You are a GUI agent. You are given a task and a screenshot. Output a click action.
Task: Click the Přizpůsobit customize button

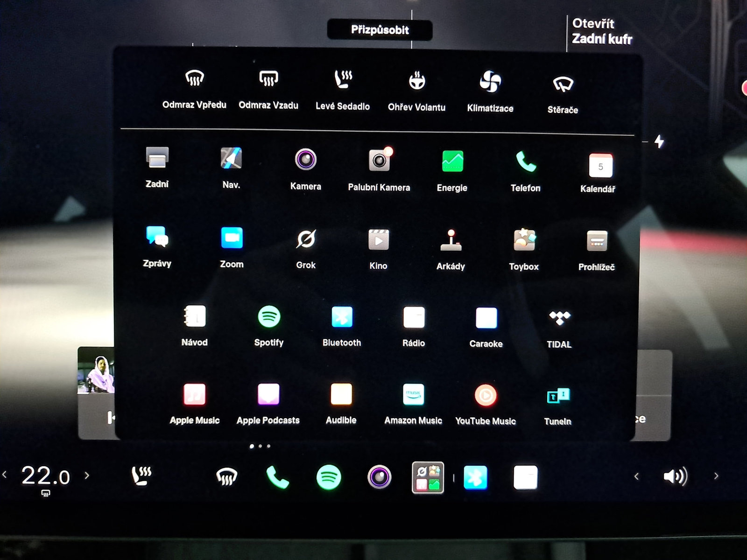[380, 30]
